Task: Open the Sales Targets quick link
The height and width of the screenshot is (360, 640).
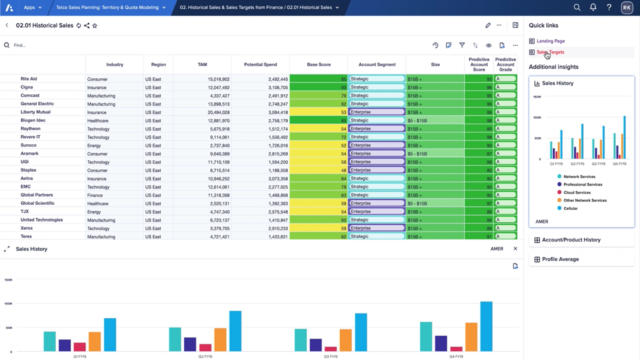Action: (550, 52)
